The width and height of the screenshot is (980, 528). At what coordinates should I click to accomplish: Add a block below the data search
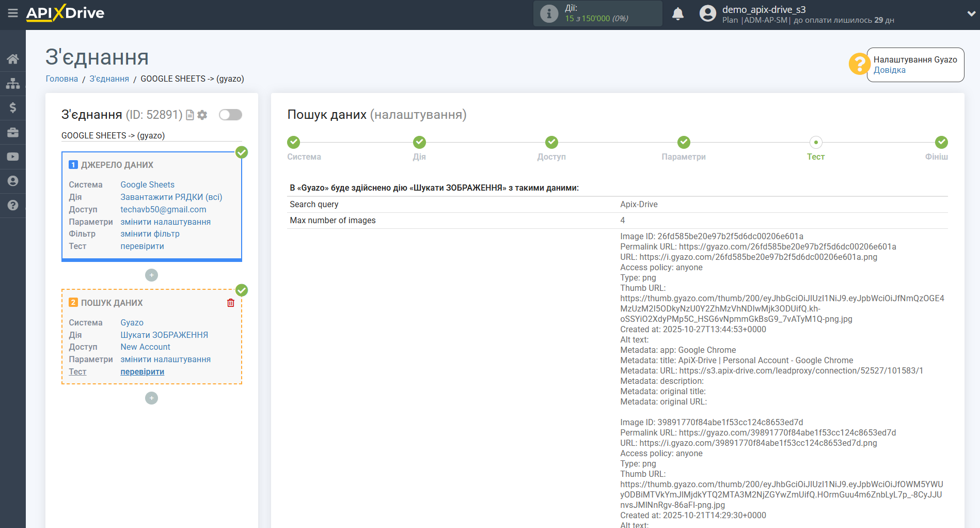[x=151, y=398]
